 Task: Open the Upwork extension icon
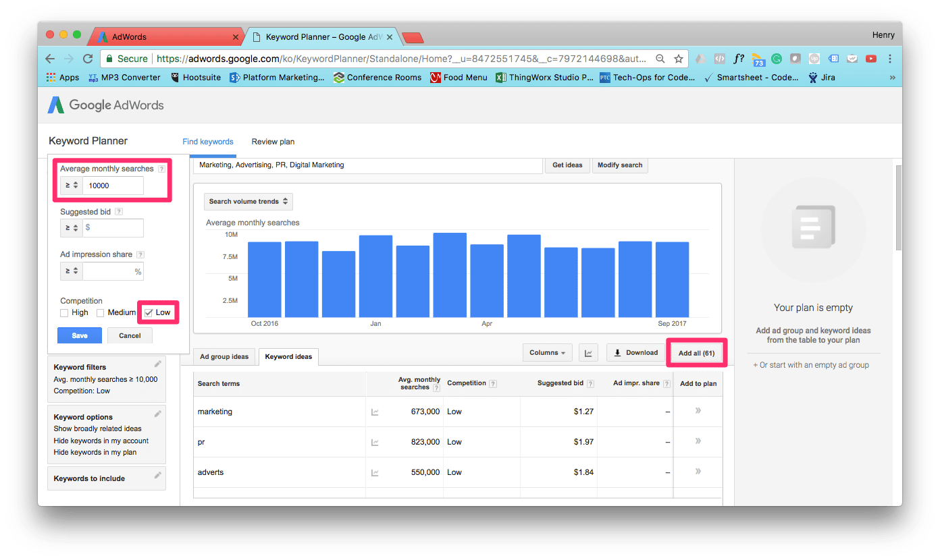click(814, 59)
